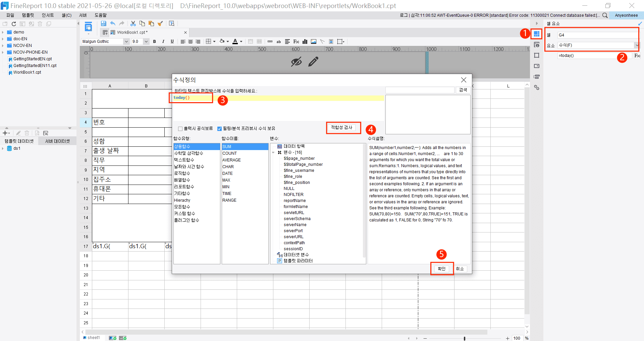This screenshot has width=644, height=341.
Task: Open the 서버 menu
Action: pos(83,15)
